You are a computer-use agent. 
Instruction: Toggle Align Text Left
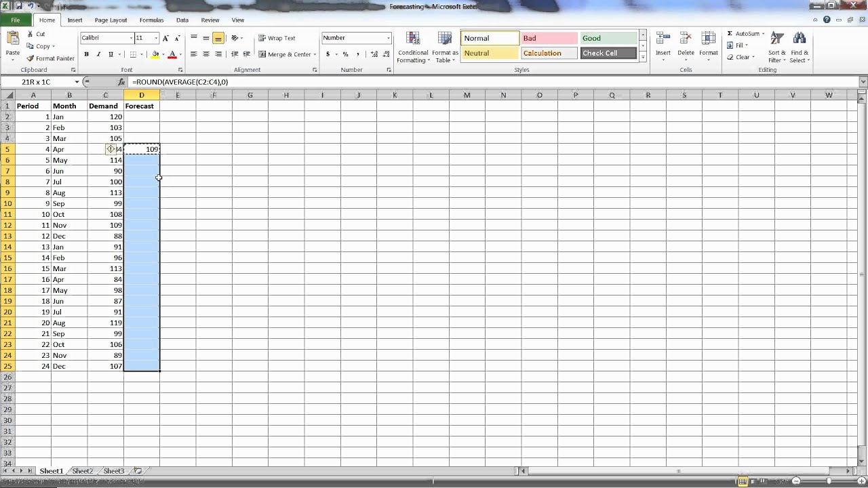[194, 54]
